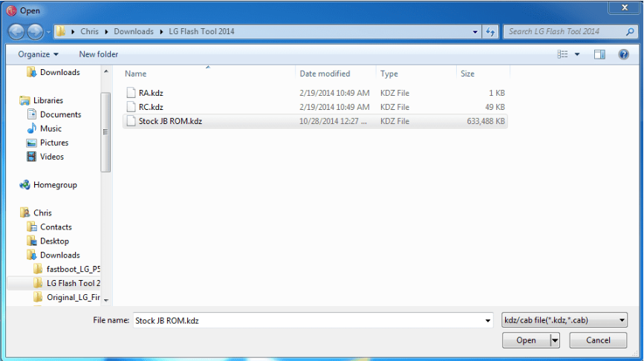The image size is (644, 361).
Task: Click the RC.kdz file icon
Action: pyautogui.click(x=131, y=107)
